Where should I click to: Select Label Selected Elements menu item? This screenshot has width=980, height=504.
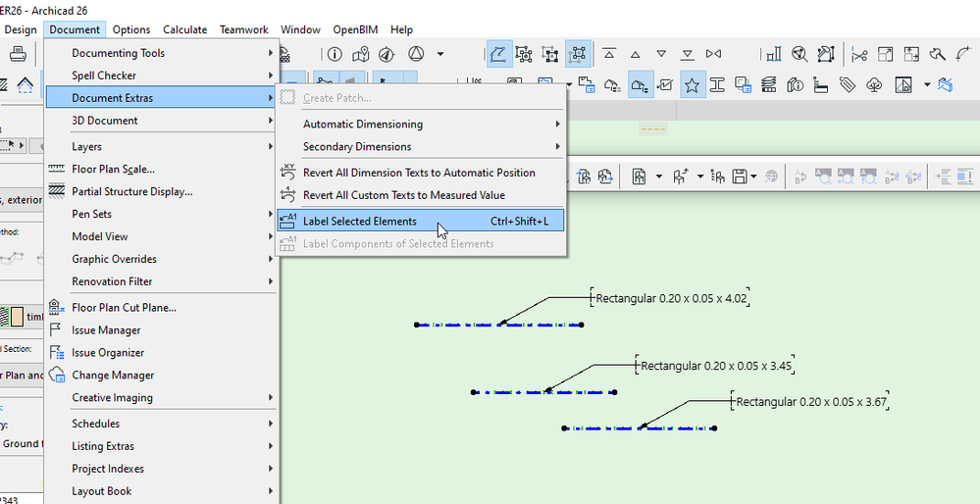[360, 222]
